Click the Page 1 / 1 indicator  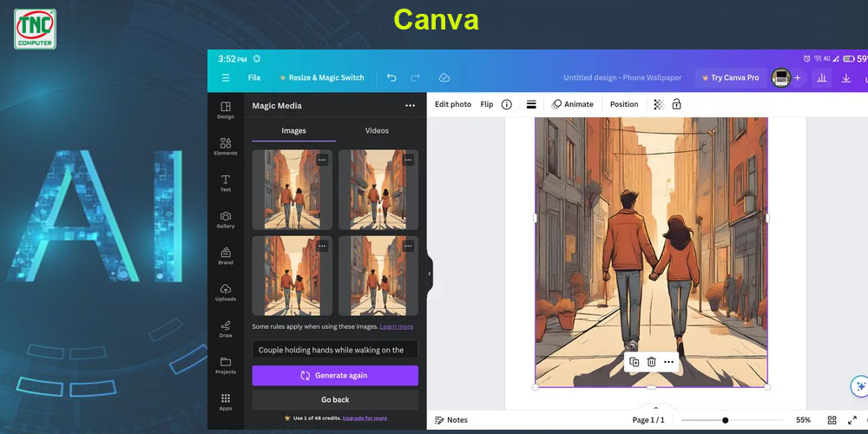[x=648, y=420]
